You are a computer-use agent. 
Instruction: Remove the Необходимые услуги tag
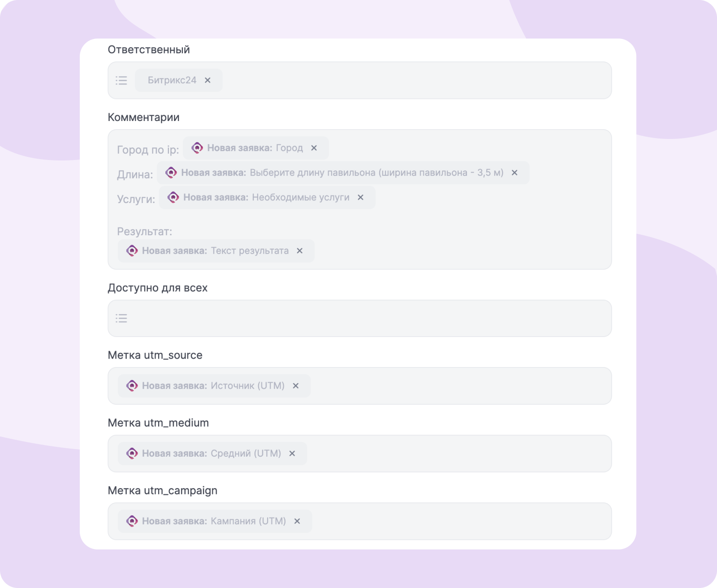(361, 197)
